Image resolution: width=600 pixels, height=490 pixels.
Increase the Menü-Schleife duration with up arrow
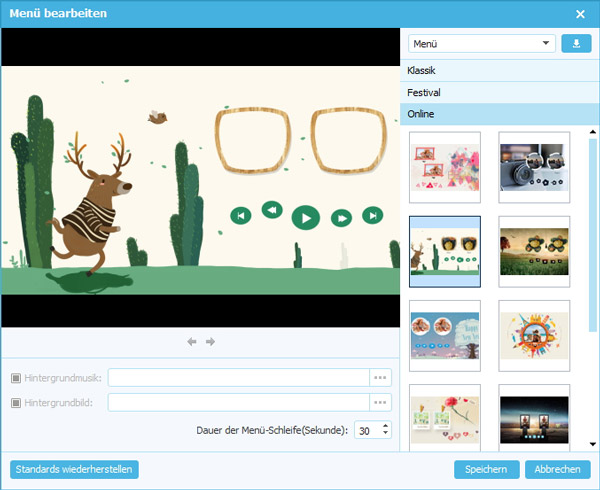tap(386, 425)
